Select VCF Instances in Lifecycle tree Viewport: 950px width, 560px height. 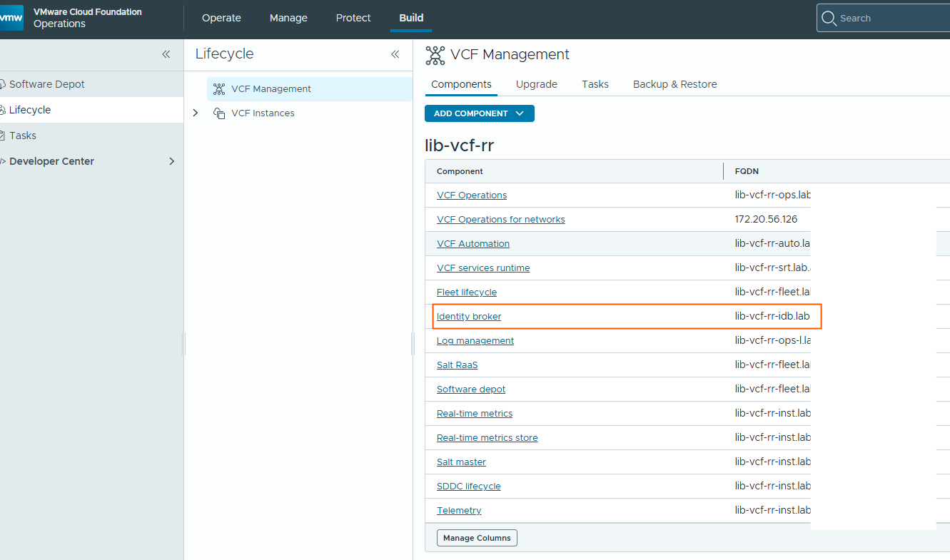(263, 113)
